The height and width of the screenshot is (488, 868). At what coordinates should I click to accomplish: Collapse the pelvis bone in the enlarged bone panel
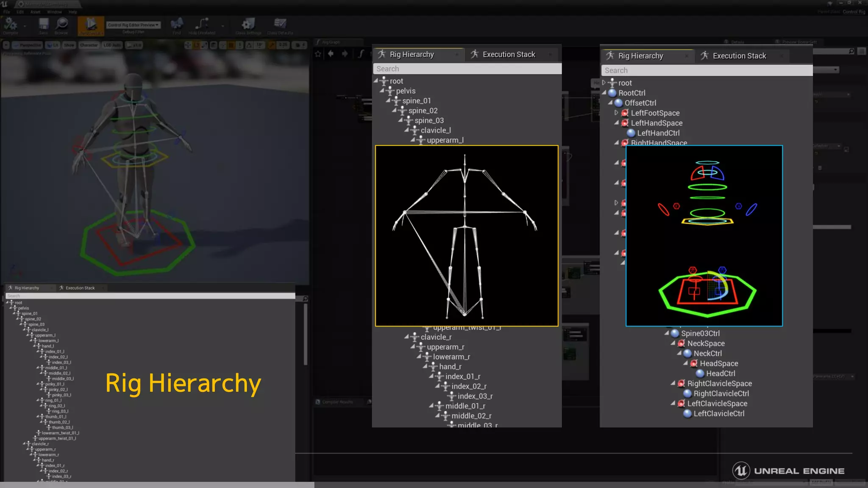pos(382,90)
